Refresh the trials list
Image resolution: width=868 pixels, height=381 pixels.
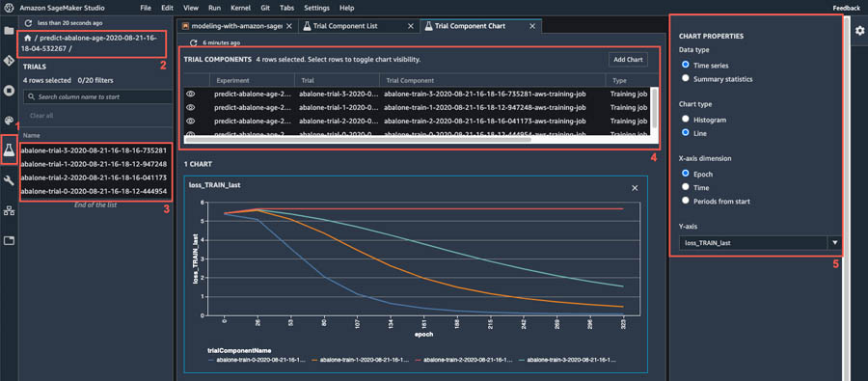coord(28,23)
